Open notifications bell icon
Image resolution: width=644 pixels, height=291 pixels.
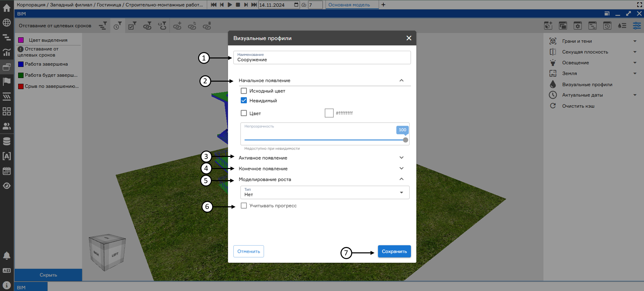click(x=7, y=256)
